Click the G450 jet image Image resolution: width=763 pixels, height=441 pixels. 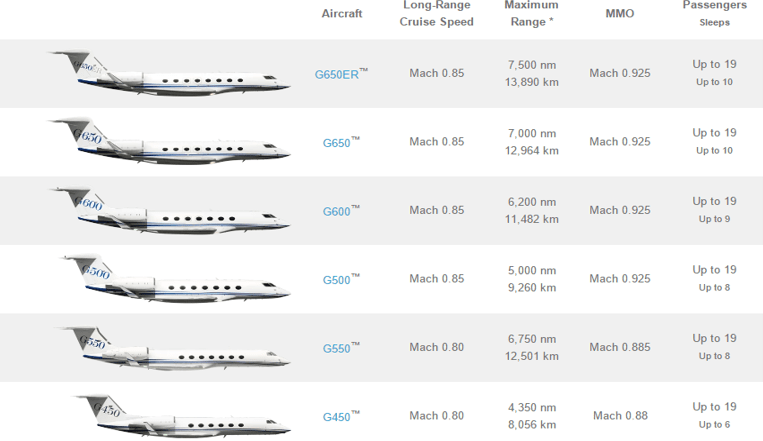coord(182,414)
